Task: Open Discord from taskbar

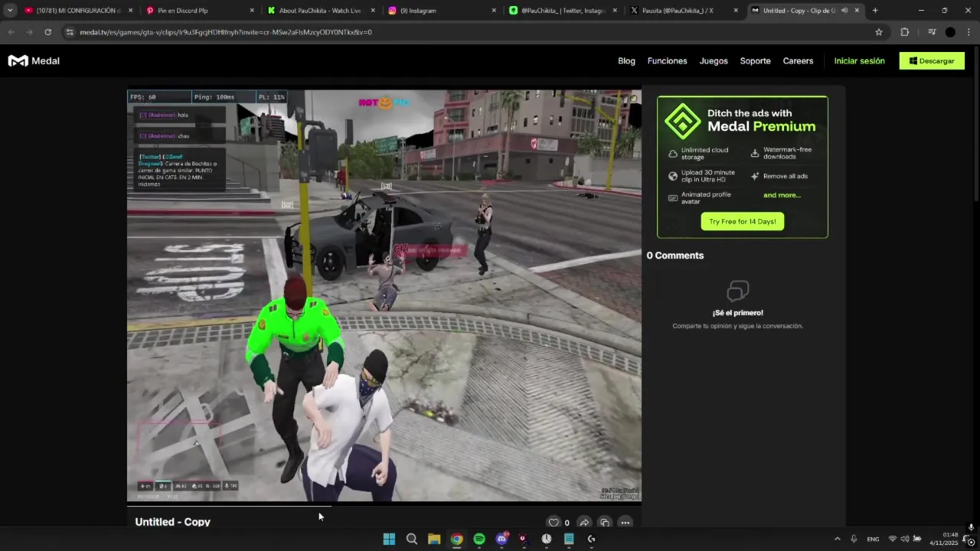Action: (x=501, y=539)
